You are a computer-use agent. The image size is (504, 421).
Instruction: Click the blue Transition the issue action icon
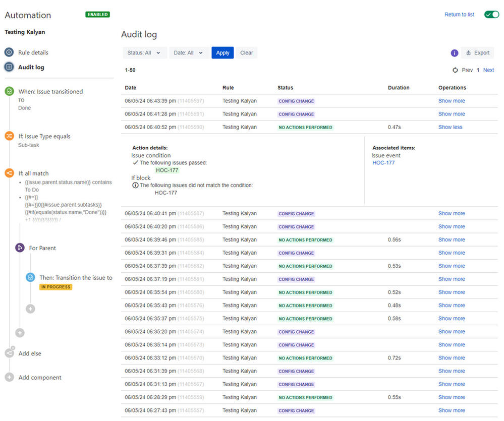pos(30,278)
